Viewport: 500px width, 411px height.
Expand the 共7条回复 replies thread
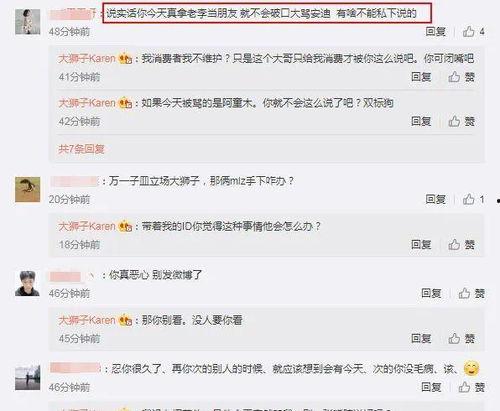pos(81,149)
